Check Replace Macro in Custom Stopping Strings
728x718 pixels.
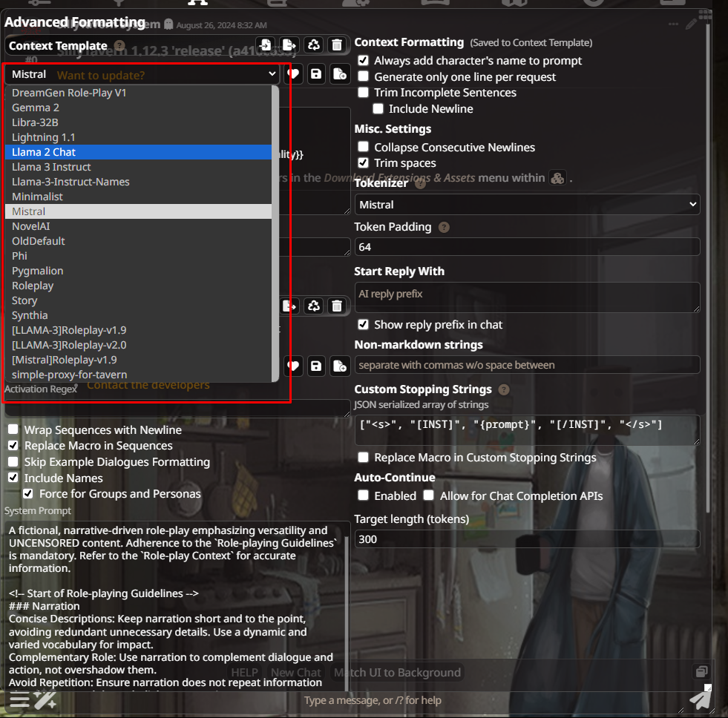[363, 457]
